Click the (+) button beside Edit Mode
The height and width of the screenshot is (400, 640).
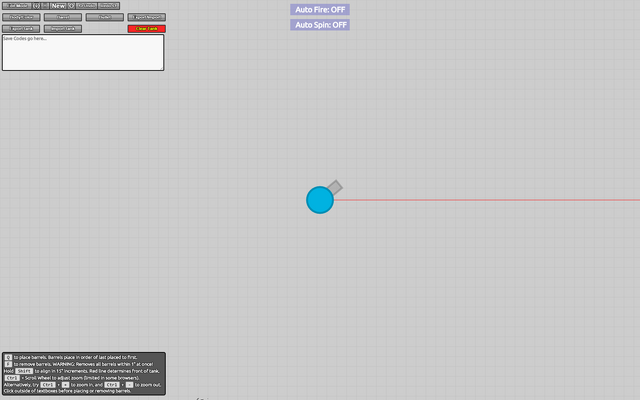(36, 6)
